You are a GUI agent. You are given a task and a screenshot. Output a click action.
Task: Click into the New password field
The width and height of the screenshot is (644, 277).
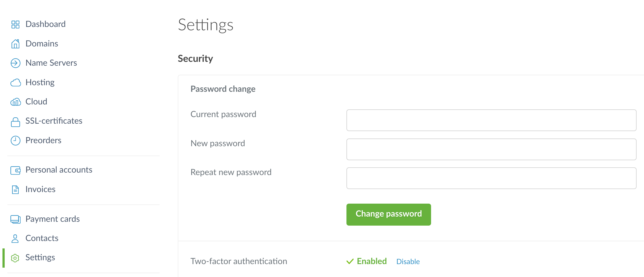click(x=491, y=149)
